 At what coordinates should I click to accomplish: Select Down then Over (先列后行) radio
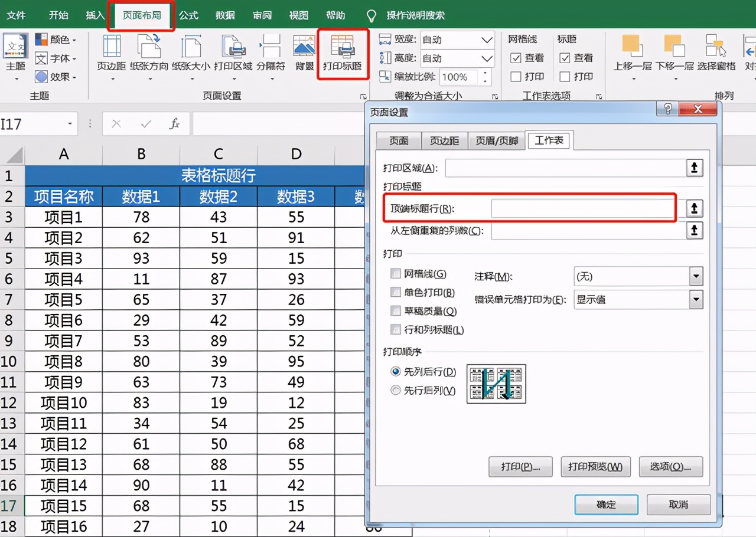(396, 372)
